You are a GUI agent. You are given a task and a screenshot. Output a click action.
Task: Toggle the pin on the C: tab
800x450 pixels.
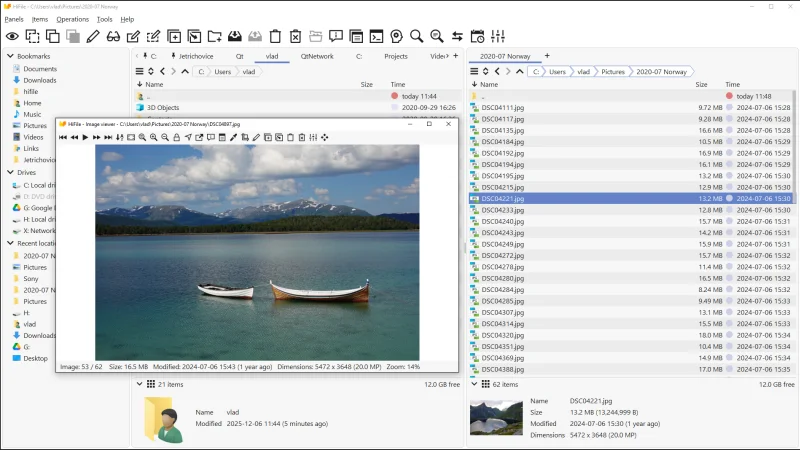(x=145, y=56)
